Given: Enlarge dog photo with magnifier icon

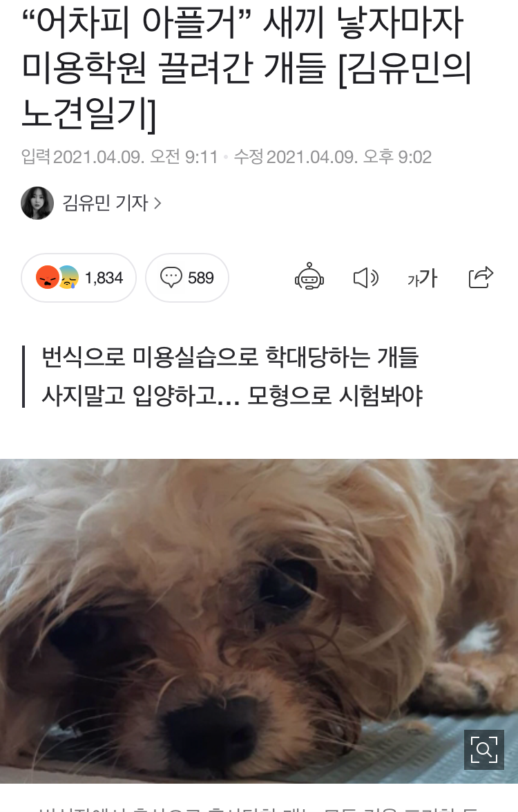Looking at the screenshot, I should click(484, 749).
